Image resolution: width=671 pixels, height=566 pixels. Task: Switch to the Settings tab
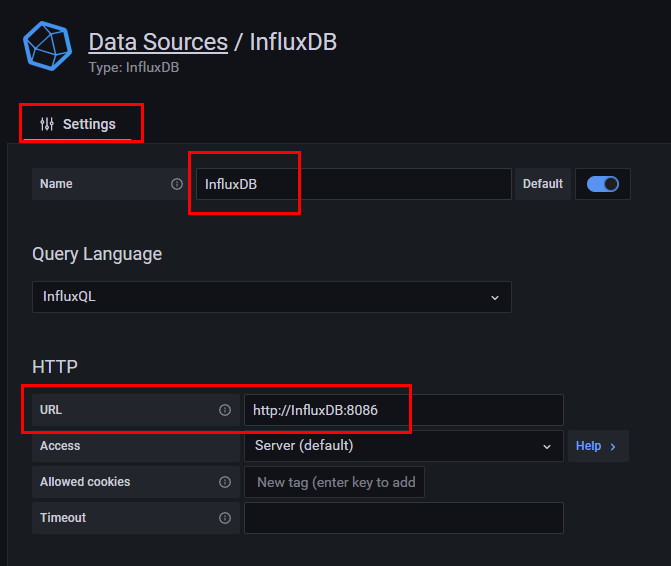[x=80, y=124]
